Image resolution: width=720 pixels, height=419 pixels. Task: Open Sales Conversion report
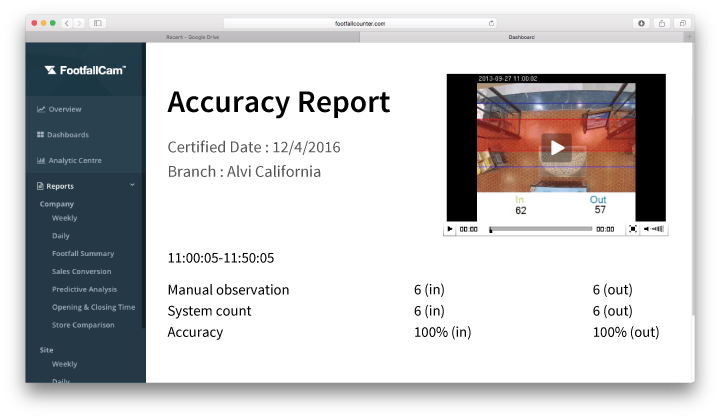click(x=81, y=271)
